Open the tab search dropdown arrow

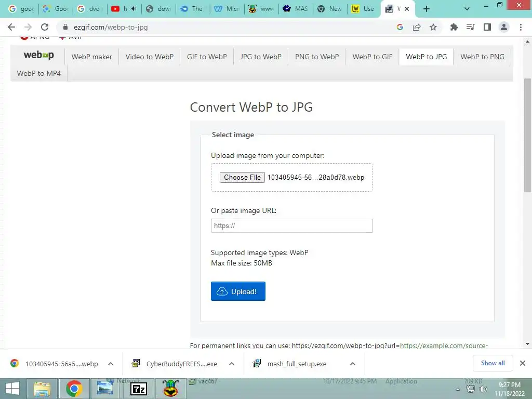click(x=467, y=9)
